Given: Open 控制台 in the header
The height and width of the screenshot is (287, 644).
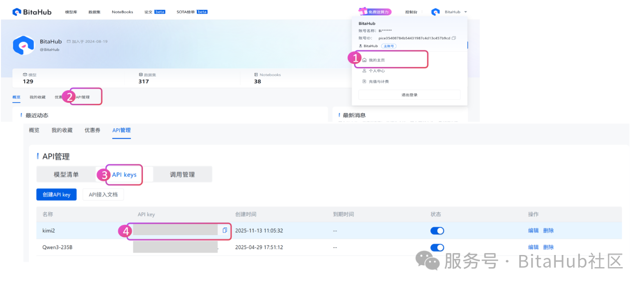Looking at the screenshot, I should click(x=411, y=12).
